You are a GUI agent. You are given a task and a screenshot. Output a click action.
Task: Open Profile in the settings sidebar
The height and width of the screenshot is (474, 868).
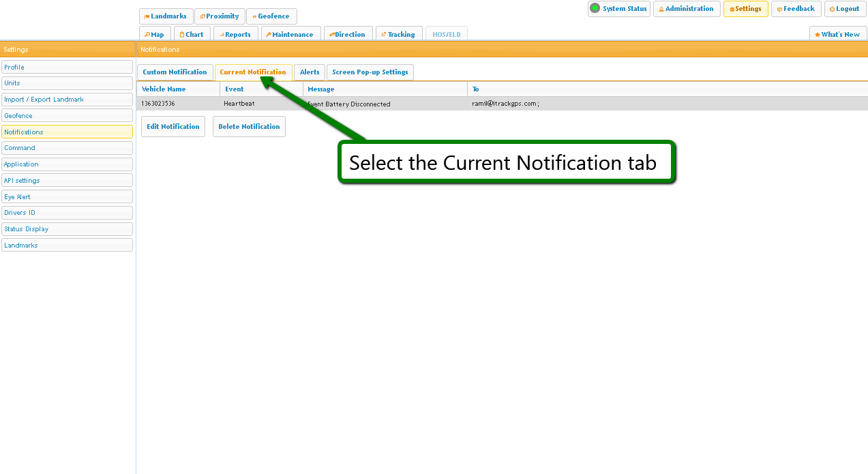[x=67, y=67]
